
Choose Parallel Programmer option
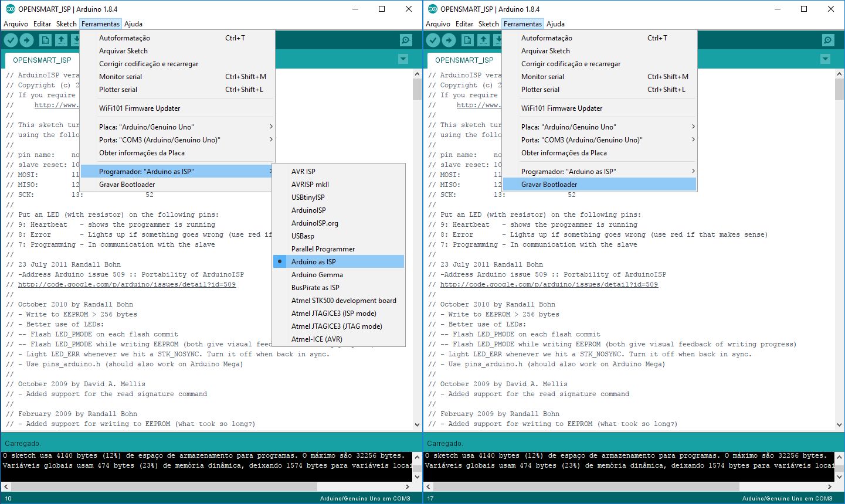point(339,248)
